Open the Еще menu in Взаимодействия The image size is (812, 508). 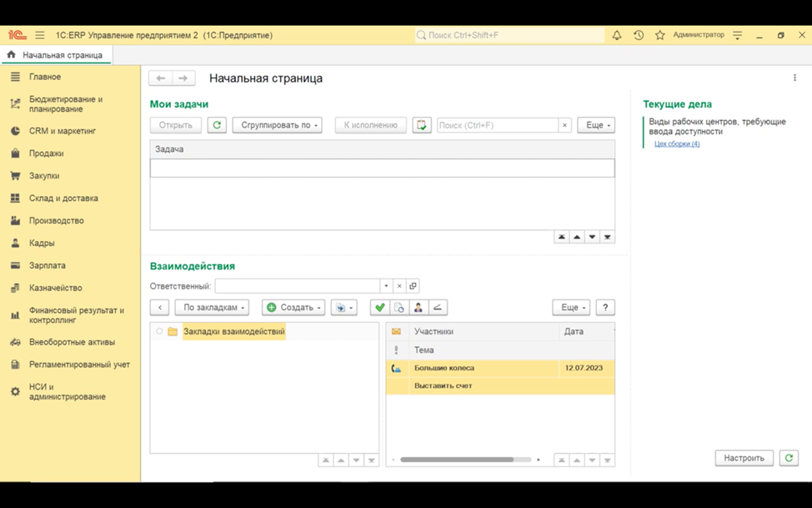click(x=571, y=308)
